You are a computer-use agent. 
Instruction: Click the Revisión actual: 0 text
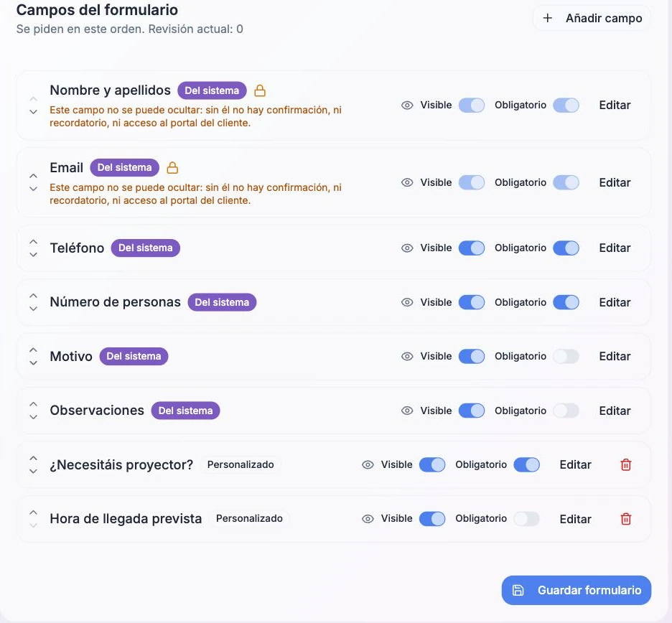point(195,29)
